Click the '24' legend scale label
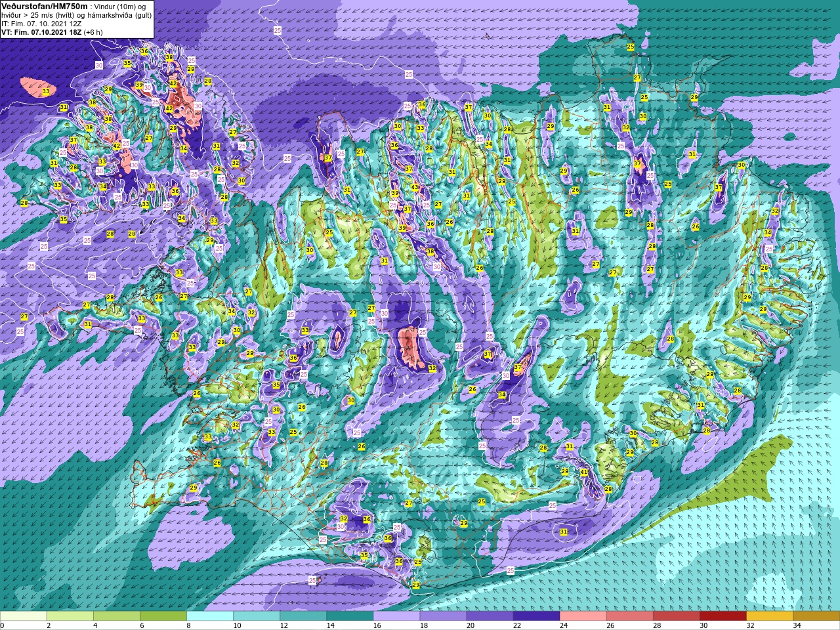 [562, 625]
